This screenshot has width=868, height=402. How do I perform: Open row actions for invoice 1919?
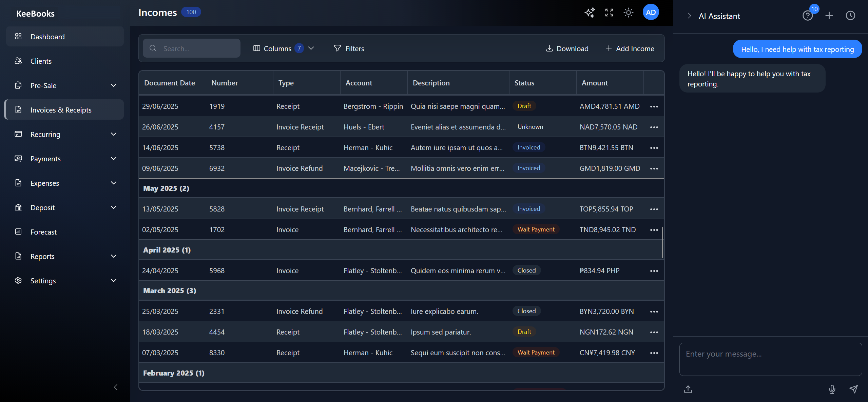click(x=654, y=106)
